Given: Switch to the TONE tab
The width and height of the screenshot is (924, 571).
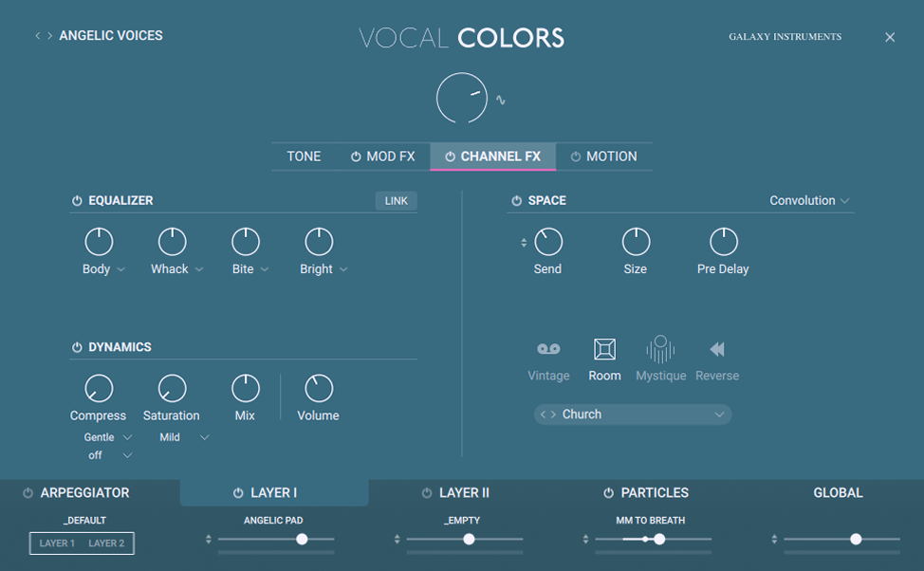Looking at the screenshot, I should (x=305, y=156).
